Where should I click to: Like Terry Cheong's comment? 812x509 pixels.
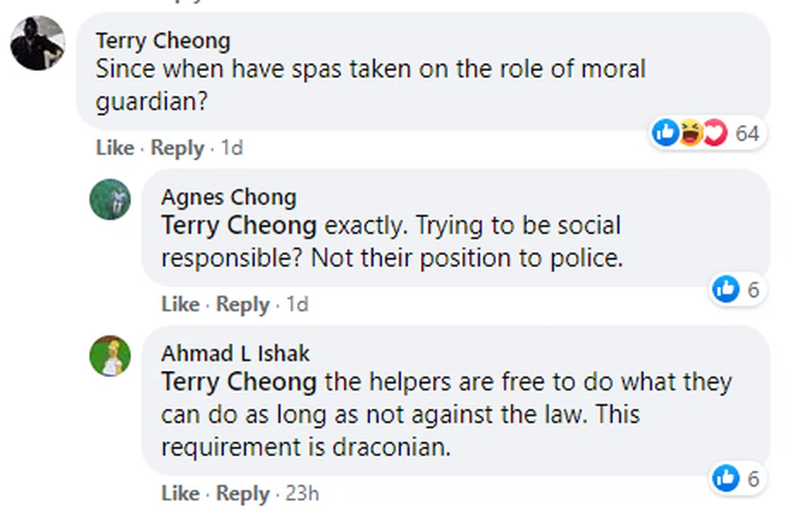pos(114,148)
